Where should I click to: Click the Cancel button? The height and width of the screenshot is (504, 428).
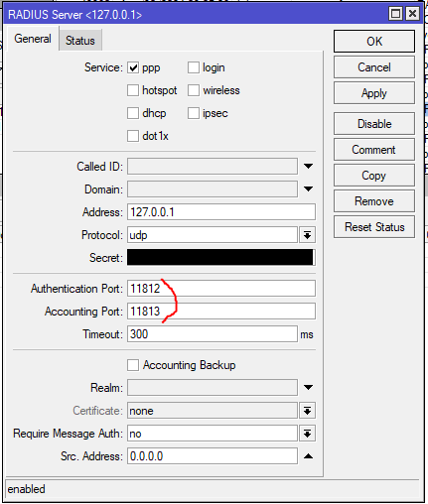[x=374, y=67]
